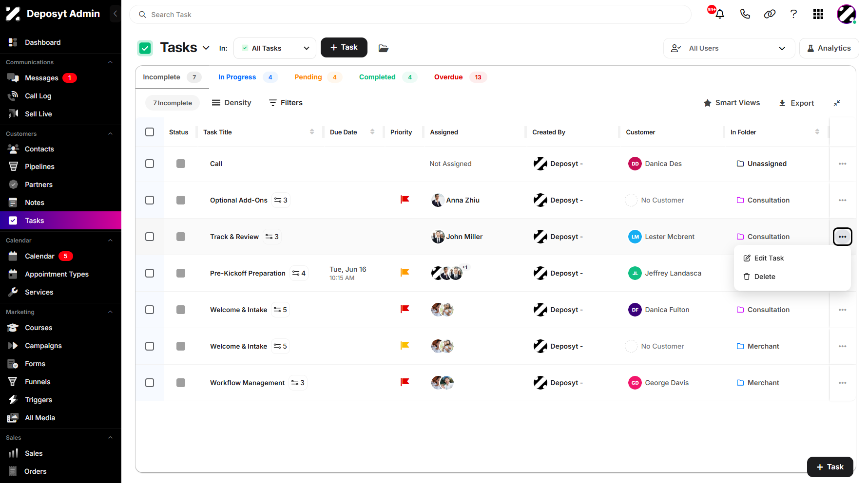This screenshot has height=483, width=868.
Task: Open row options for Workflow Management task
Action: (843, 383)
